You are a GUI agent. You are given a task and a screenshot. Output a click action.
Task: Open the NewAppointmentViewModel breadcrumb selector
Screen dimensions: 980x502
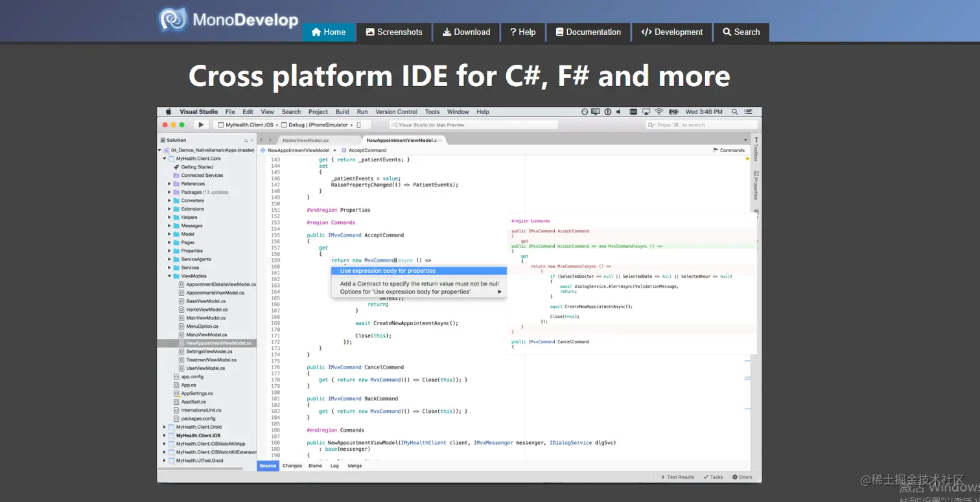coord(296,150)
